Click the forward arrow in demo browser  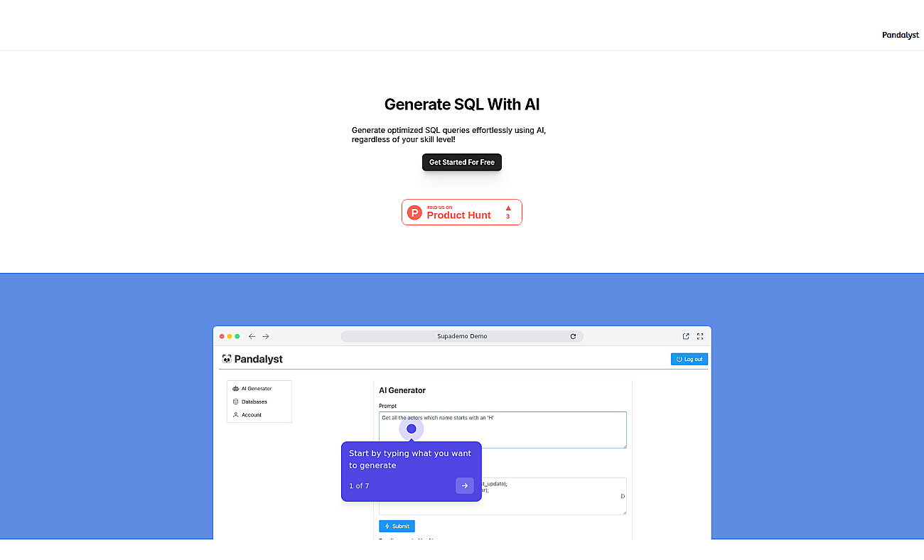(266, 336)
